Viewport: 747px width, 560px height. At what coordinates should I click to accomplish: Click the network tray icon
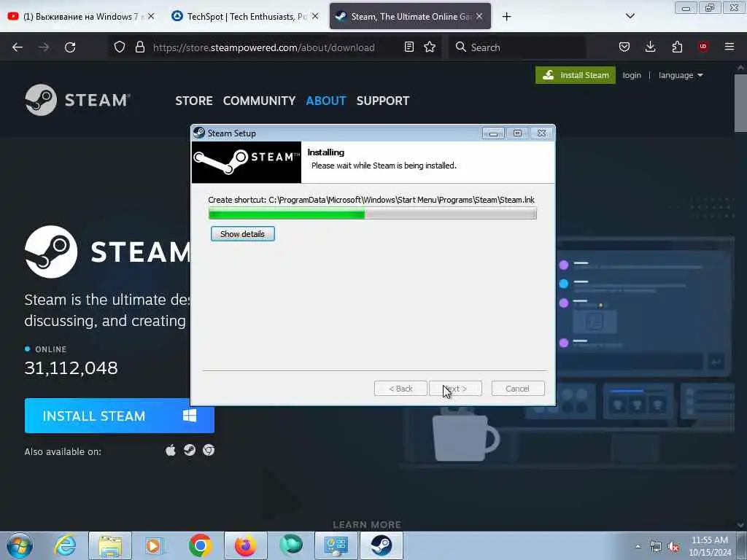click(x=656, y=547)
